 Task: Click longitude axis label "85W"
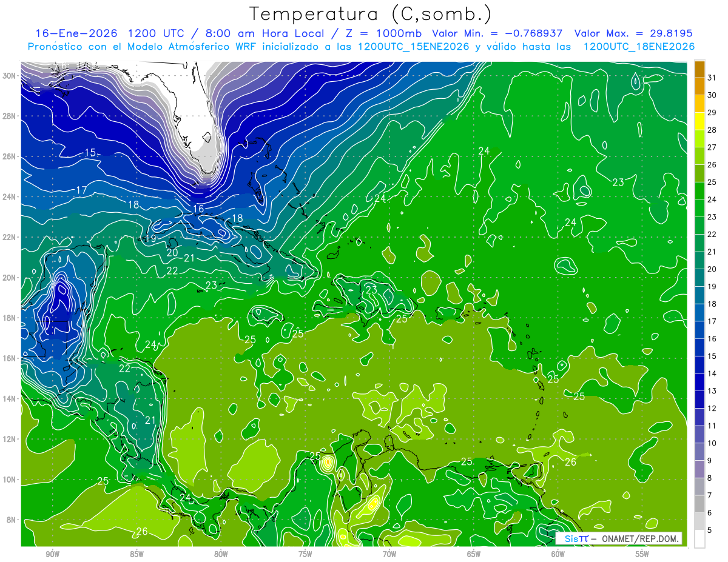click(136, 554)
